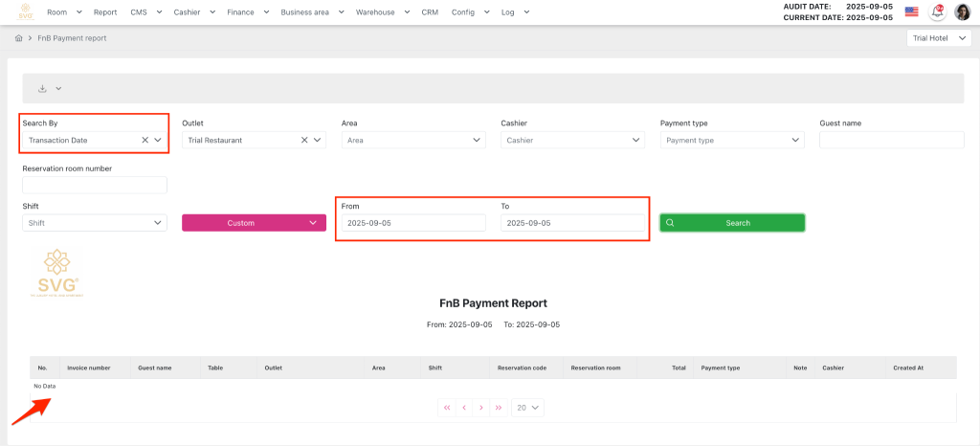
Task: Clear the Transaction Date selection
Action: (145, 140)
